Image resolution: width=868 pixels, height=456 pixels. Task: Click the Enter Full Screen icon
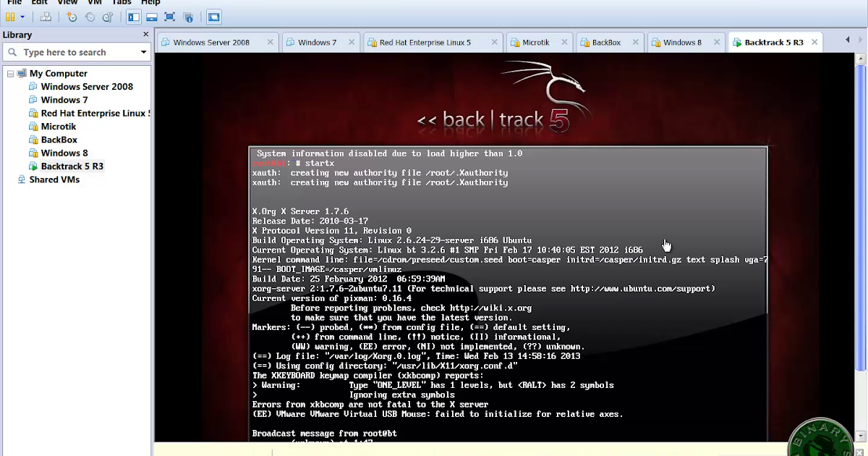pos(170,17)
